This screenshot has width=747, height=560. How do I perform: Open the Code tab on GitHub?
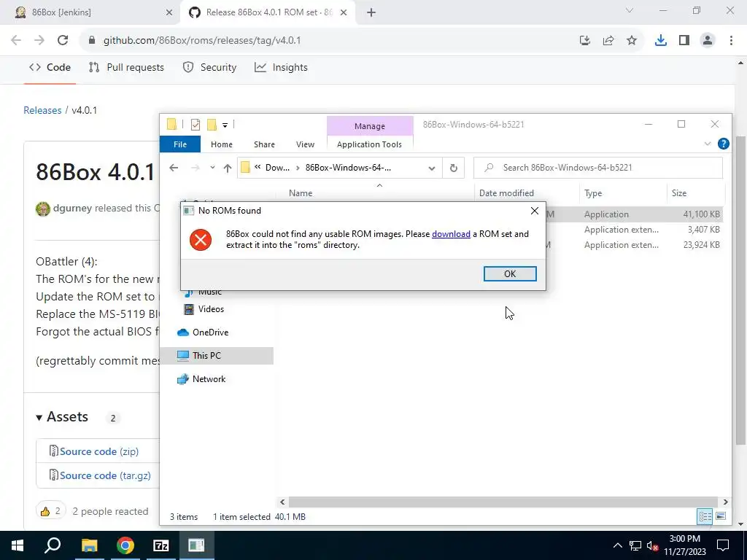(50, 68)
